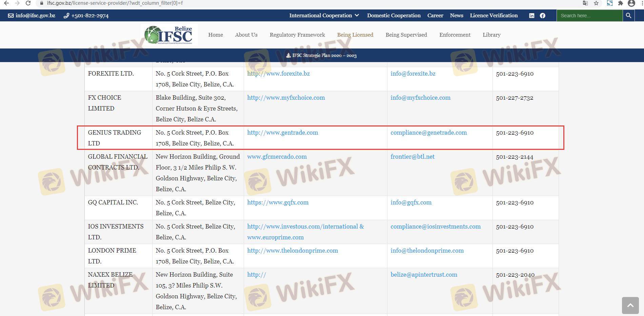This screenshot has width=644, height=316.
Task: Click the Search here input field
Action: 589,16
